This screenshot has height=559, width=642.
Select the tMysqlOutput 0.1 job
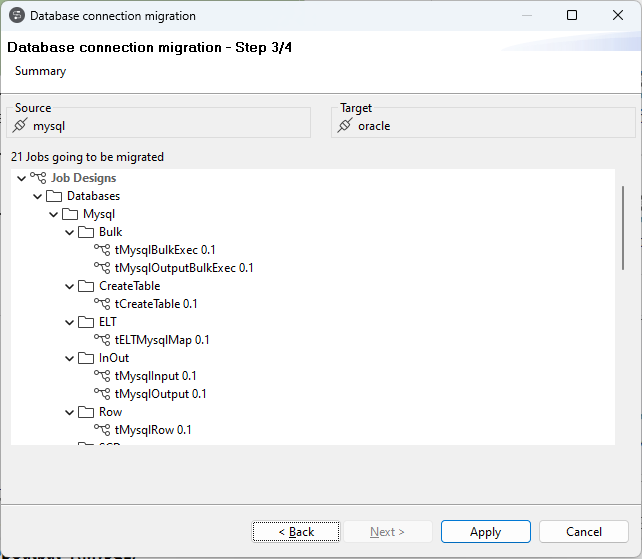(160, 394)
